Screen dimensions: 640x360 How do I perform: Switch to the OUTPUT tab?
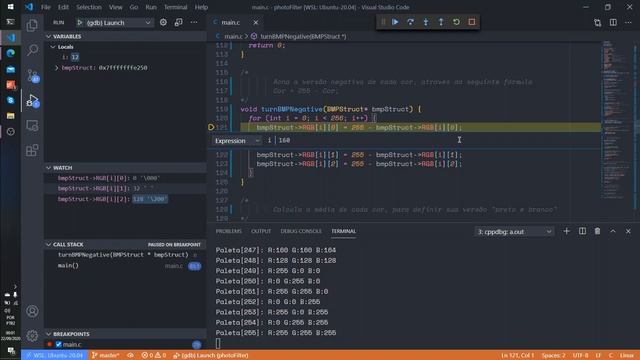click(261, 231)
